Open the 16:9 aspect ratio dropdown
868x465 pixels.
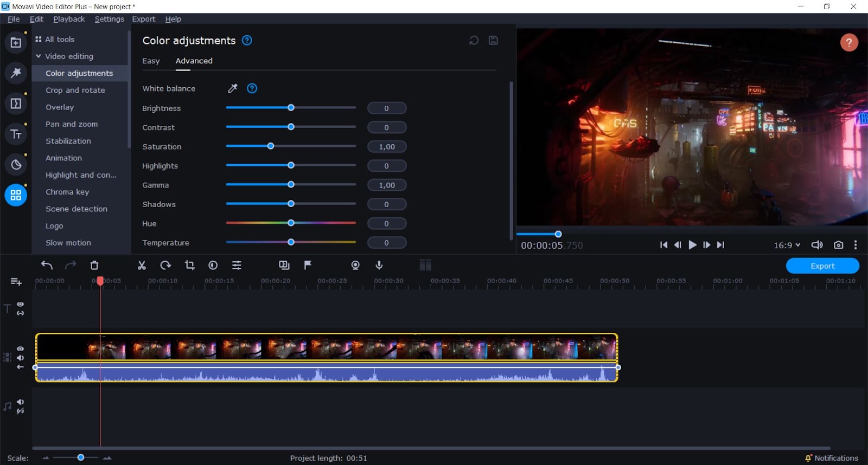(787, 245)
